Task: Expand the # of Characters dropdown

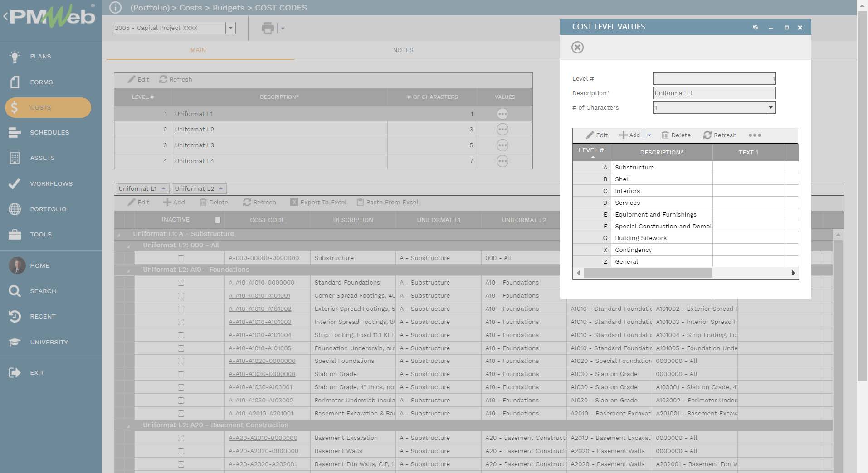Action: [770, 108]
